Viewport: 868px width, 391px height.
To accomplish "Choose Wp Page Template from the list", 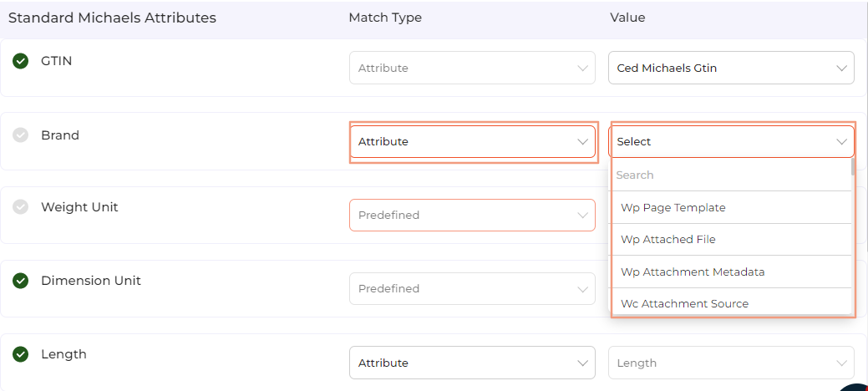I will pyautogui.click(x=673, y=207).
